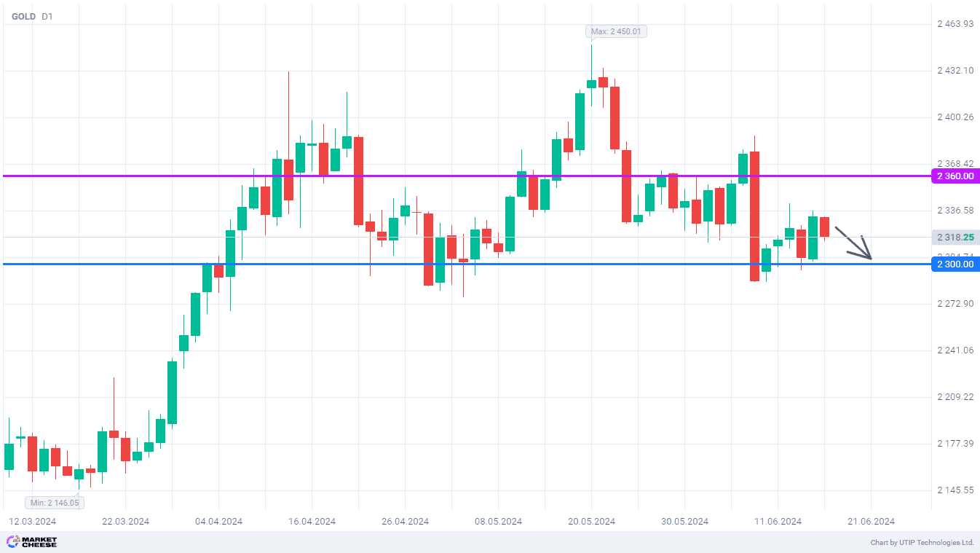
Task: Click the blue 2 300.00 level label
Action: coord(956,264)
